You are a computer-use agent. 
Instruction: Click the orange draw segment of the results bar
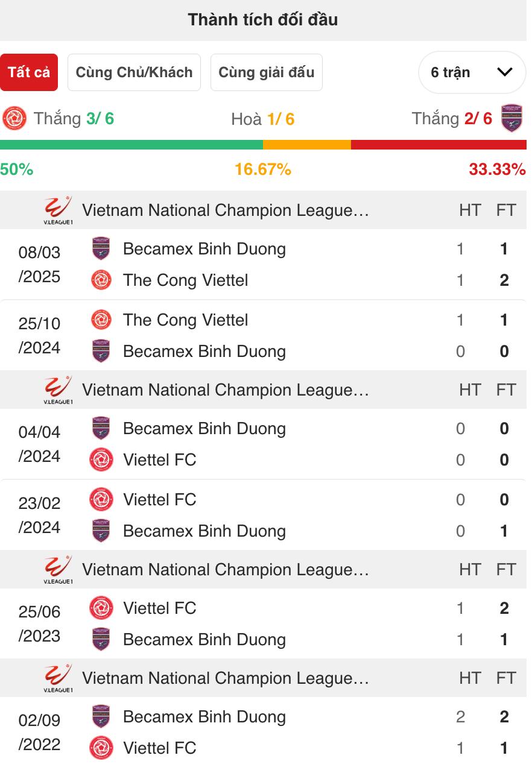tap(307, 145)
